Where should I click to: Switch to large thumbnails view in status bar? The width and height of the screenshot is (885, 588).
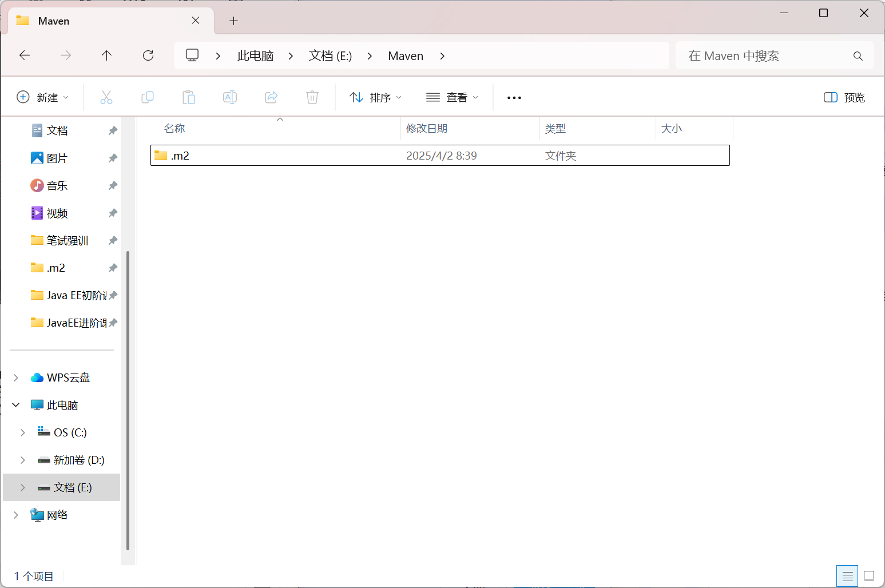[x=869, y=576]
